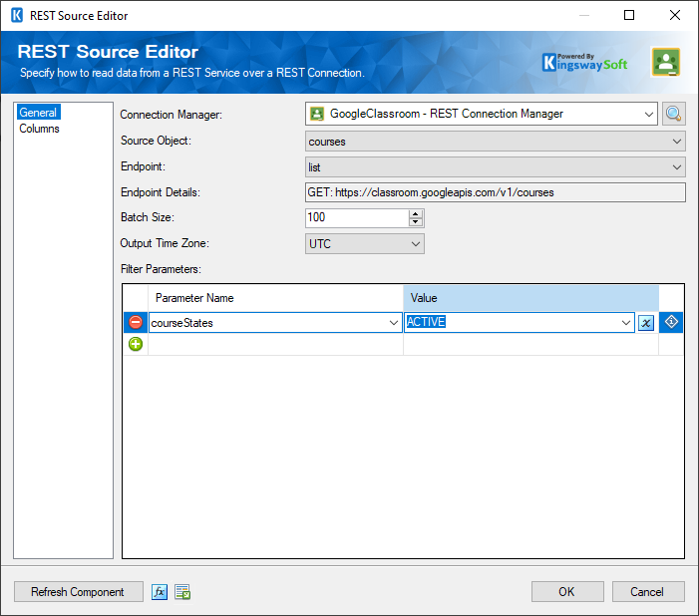Screen dimensions: 699x616
Task: Click the Refresh Component button
Action: click(x=78, y=591)
